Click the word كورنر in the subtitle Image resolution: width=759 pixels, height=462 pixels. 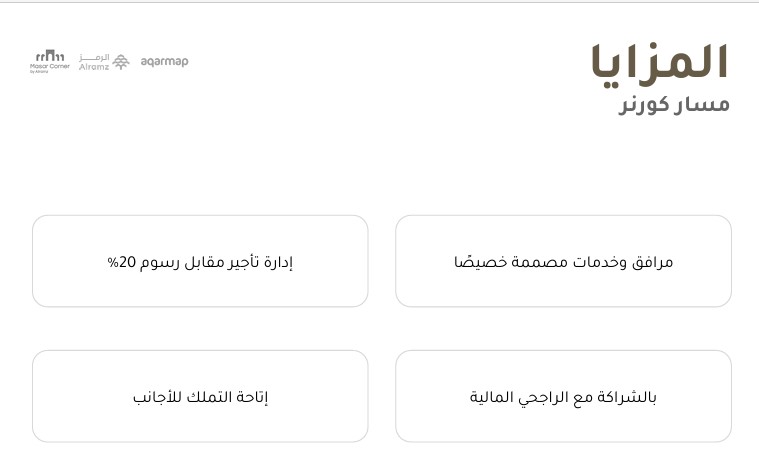pos(647,105)
